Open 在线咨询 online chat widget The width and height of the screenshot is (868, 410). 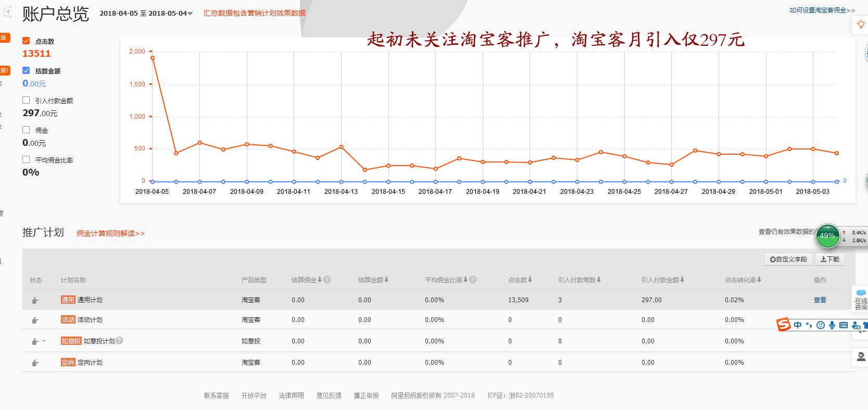(861, 300)
